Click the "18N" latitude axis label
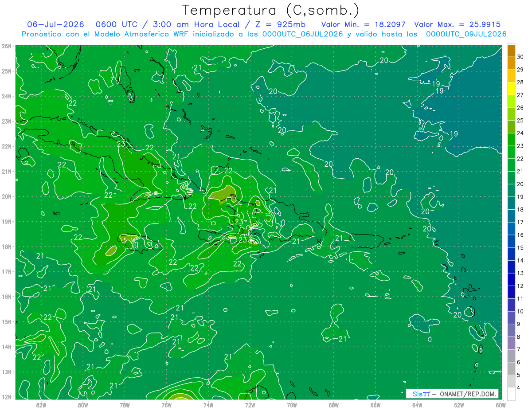The width and height of the screenshot is (532, 411). point(6,247)
